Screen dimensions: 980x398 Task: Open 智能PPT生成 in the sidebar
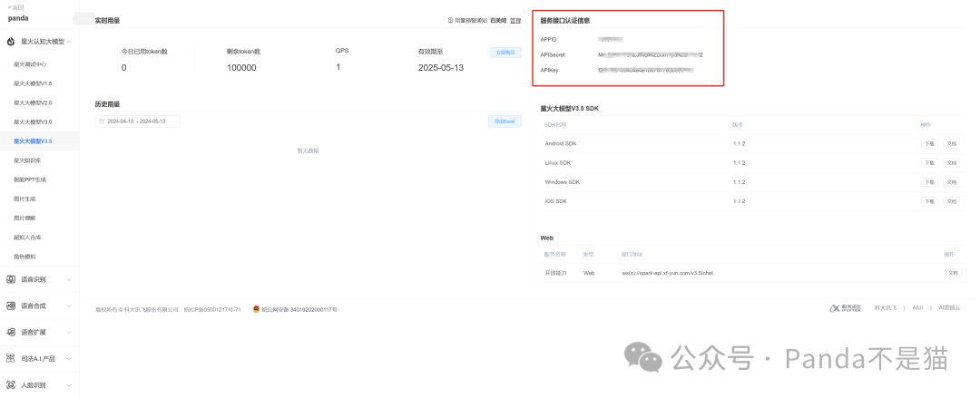[30, 180]
